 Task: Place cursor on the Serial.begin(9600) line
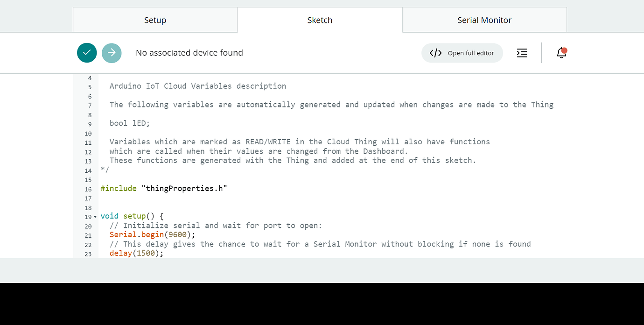pos(152,235)
